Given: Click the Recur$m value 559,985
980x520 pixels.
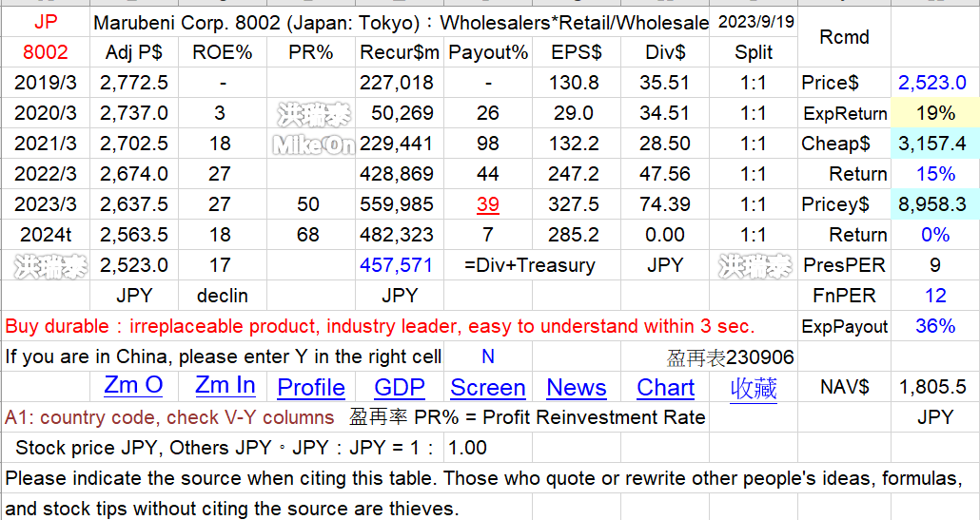Looking at the screenshot, I should coord(400,204).
